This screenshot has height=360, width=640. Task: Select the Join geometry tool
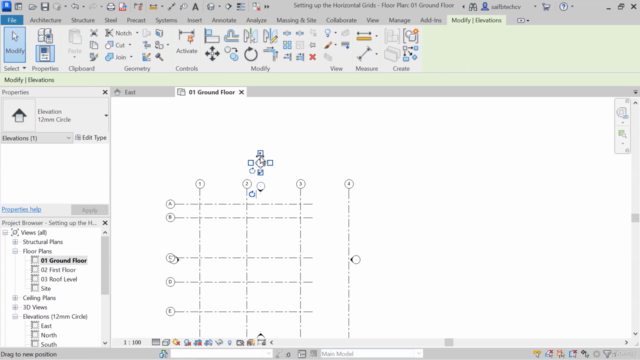tap(116, 57)
